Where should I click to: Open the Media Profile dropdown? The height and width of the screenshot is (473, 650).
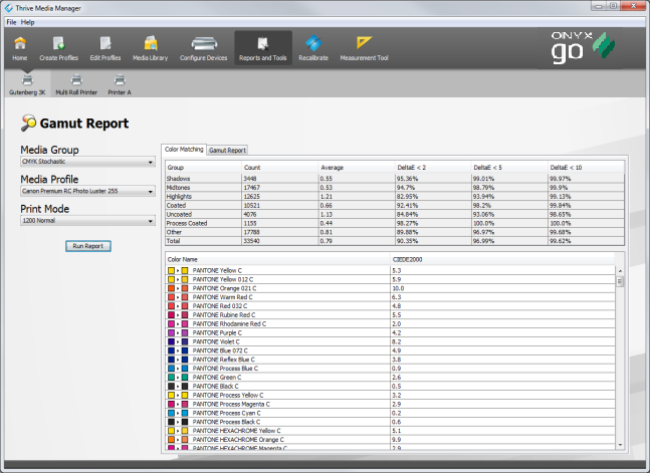[x=88, y=191]
